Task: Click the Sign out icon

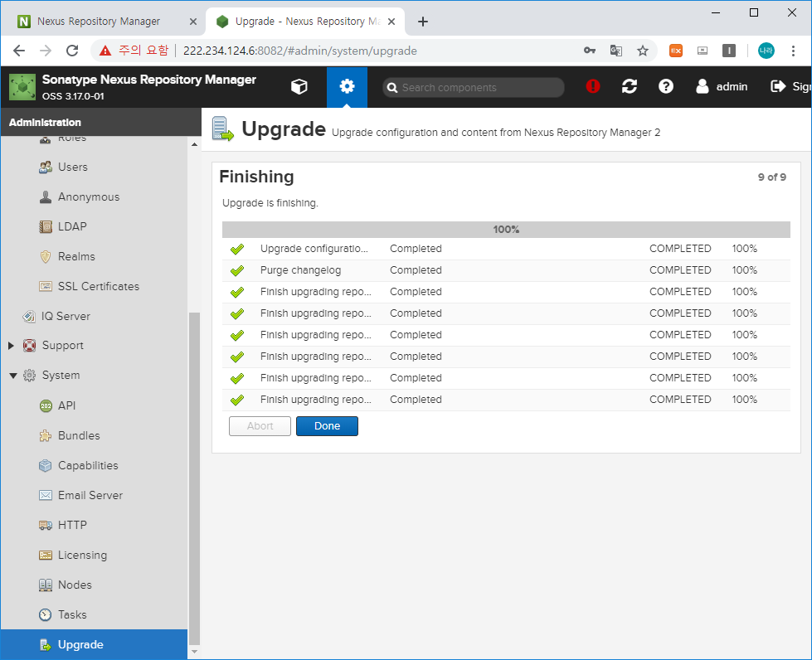Action: tap(778, 86)
